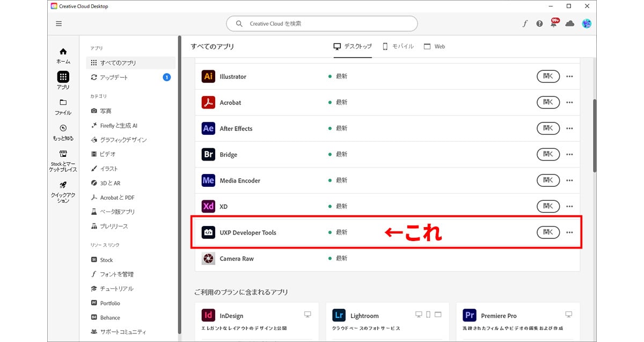Click the Premiere Pro app card
Viewport: 644px width, 342px height.
click(x=518, y=322)
